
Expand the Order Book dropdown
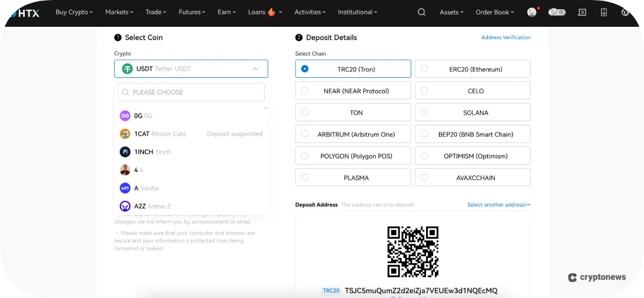[x=494, y=12]
